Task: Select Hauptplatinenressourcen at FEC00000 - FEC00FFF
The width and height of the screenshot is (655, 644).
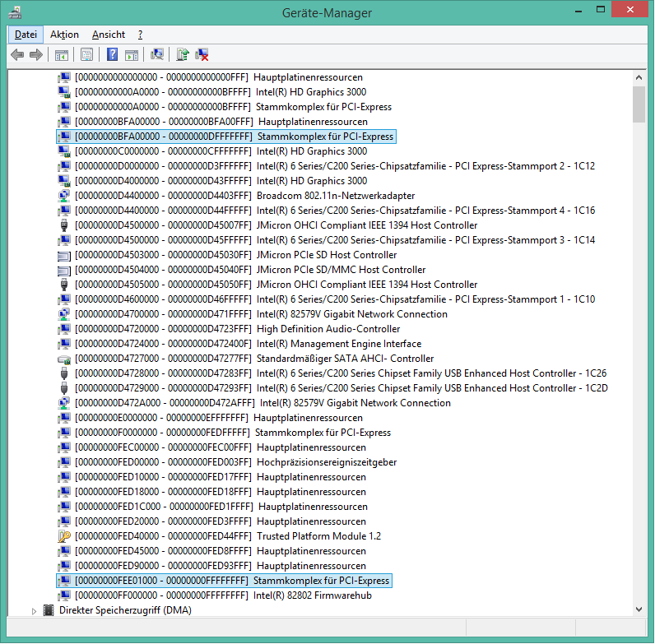Action: pos(221,447)
